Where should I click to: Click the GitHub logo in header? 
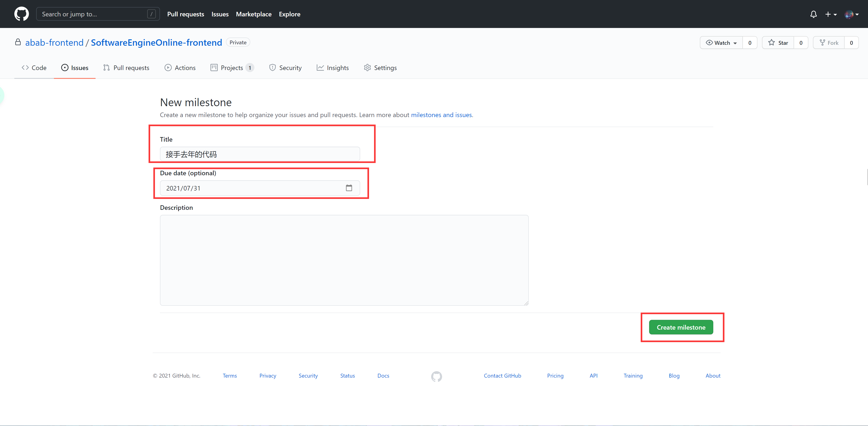point(21,14)
